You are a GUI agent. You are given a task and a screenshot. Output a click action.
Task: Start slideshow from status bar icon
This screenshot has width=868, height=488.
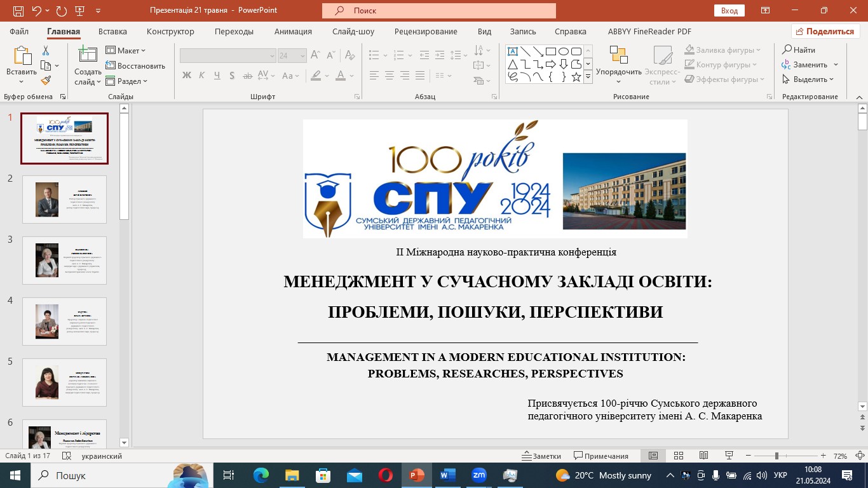pyautogui.click(x=729, y=456)
